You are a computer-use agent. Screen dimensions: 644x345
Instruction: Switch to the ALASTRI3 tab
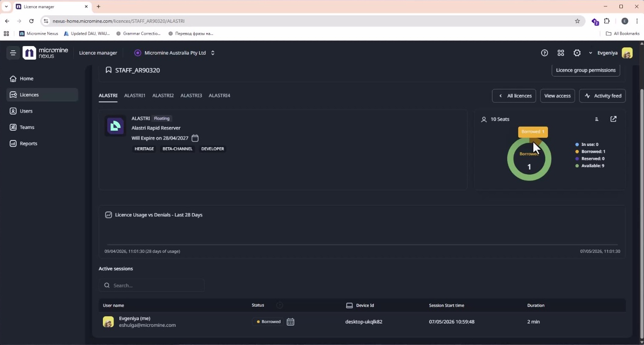coord(191,96)
